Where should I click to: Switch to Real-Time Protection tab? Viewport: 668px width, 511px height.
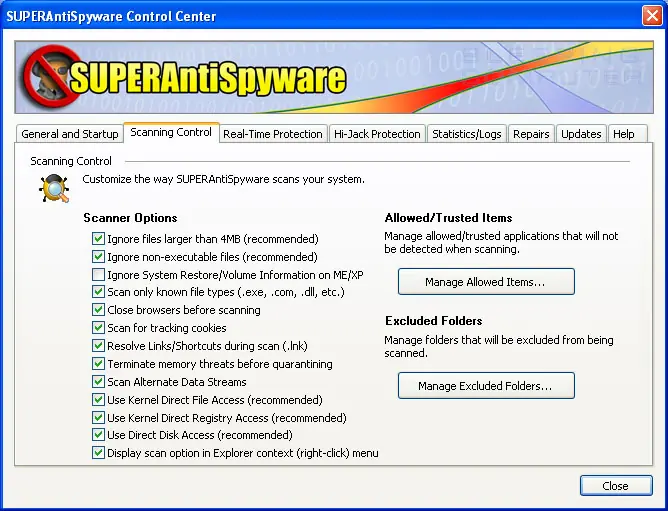click(x=273, y=134)
